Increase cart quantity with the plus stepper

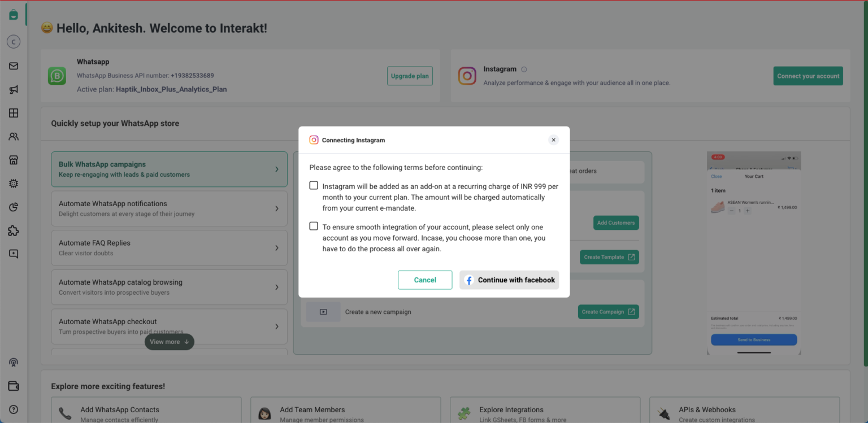click(x=748, y=210)
